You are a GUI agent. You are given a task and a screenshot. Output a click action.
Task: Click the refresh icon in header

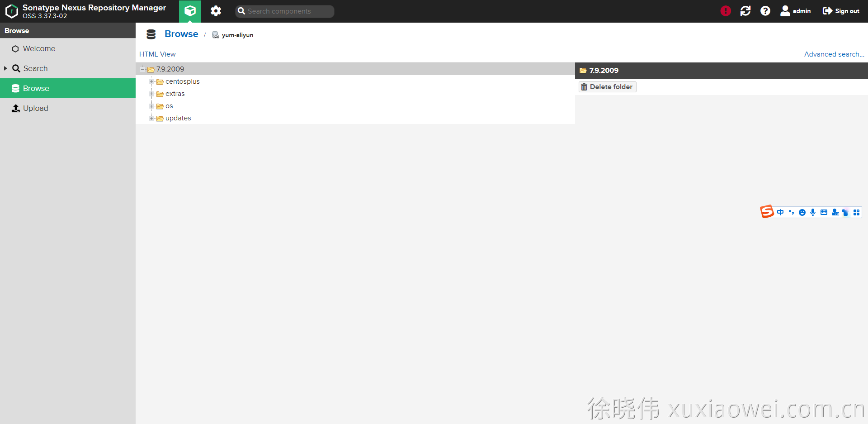[745, 11]
